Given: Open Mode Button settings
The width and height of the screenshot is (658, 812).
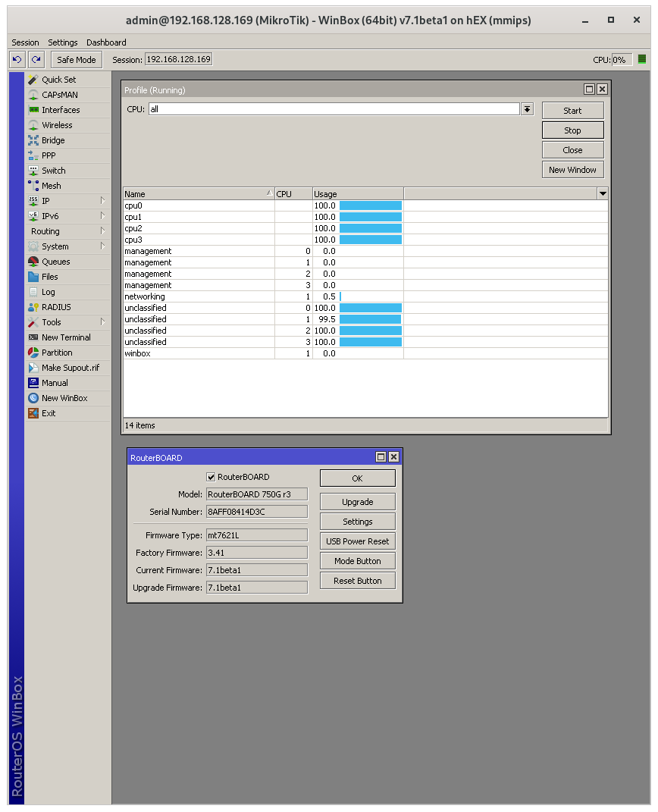Looking at the screenshot, I should click(357, 561).
